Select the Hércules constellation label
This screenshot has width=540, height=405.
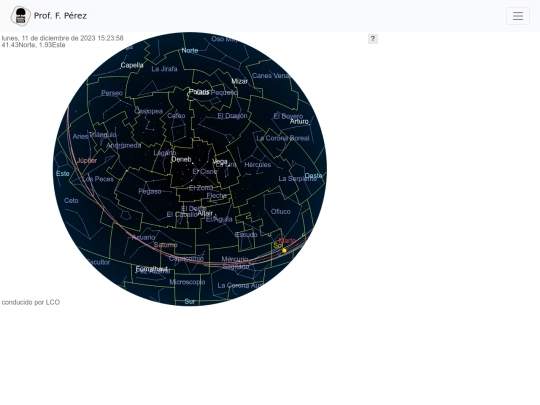[258, 165]
